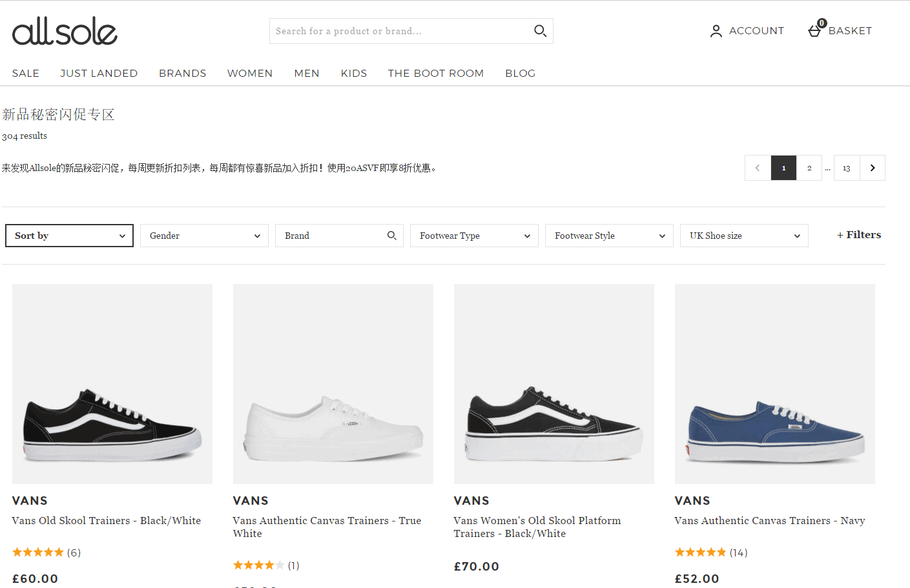This screenshot has height=588, width=910.
Task: Open the SALE menu
Action: coord(26,74)
